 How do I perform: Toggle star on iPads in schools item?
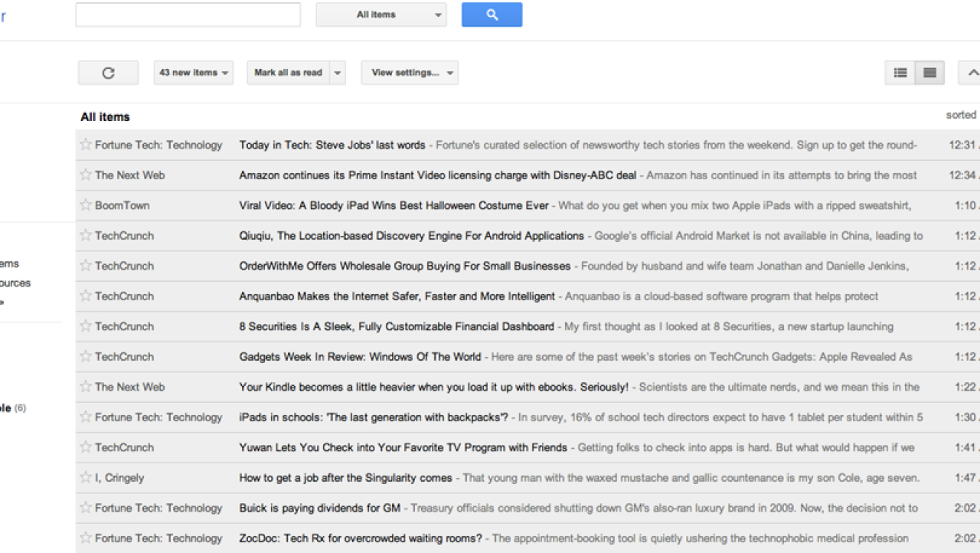86,417
